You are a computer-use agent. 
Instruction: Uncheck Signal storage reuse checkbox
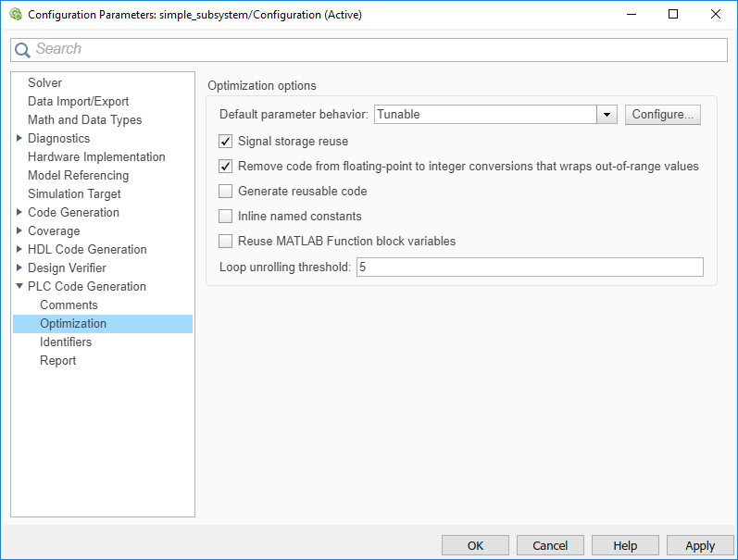pos(225,142)
